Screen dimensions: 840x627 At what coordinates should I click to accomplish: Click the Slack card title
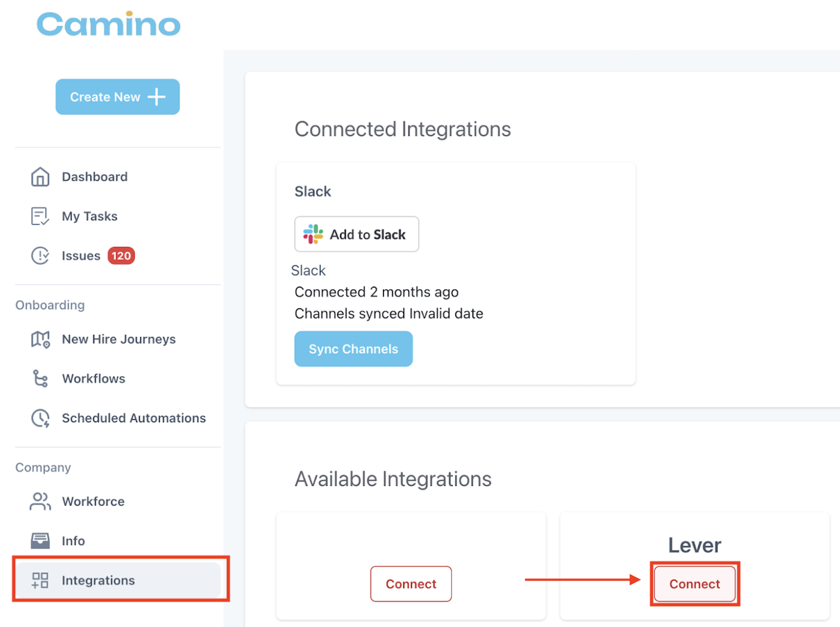pos(313,192)
